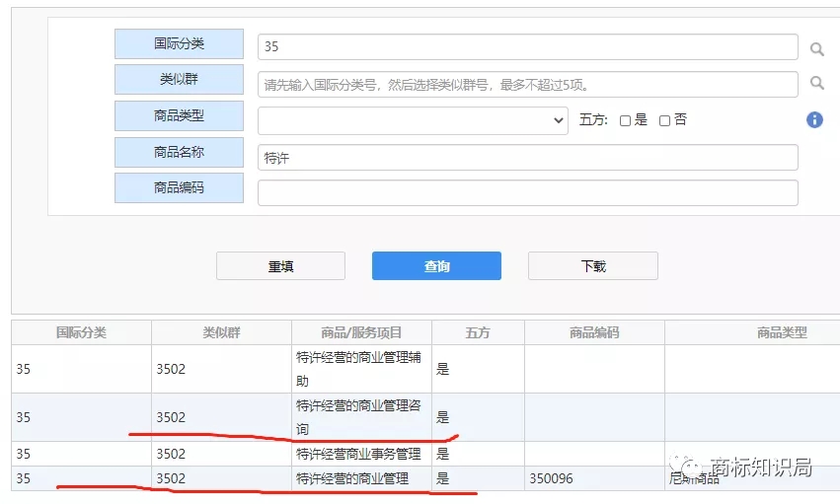Select row 特许经营的商业管理辅助

click(x=361, y=369)
